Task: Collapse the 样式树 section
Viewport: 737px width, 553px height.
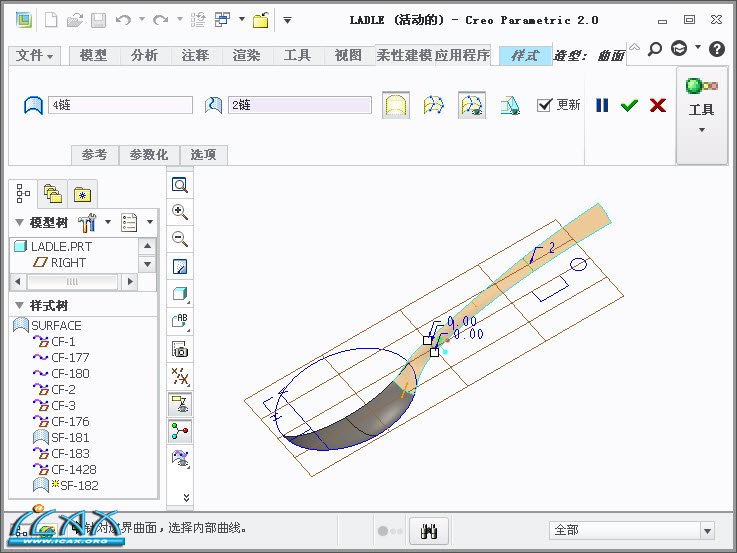Action: [19, 305]
